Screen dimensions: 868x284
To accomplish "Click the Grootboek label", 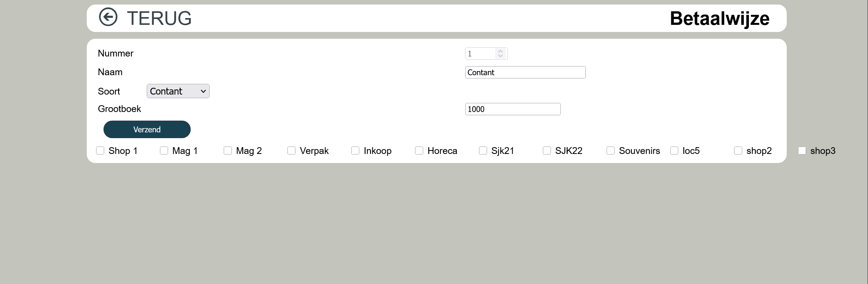I will pos(119,109).
